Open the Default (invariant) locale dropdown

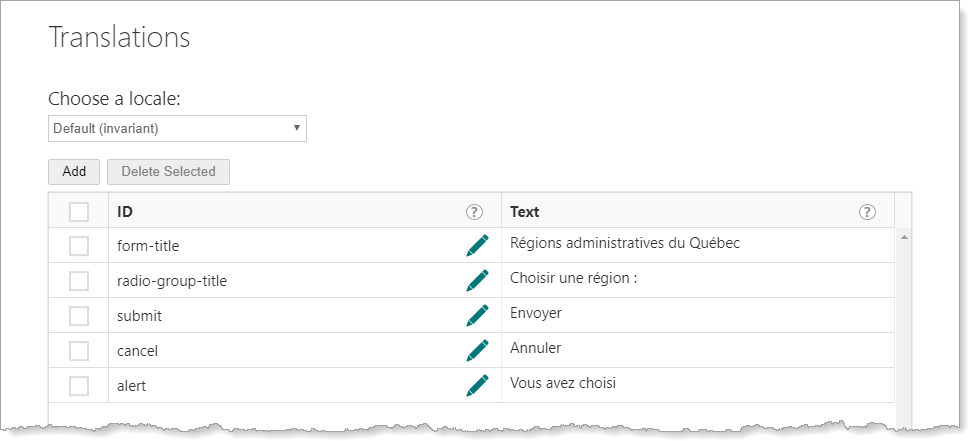coord(177,128)
